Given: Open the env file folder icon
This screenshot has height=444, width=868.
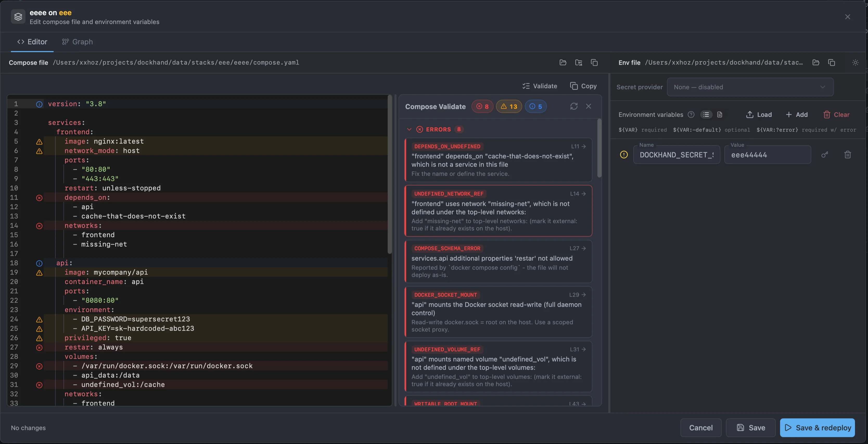Looking at the screenshot, I should click(816, 63).
